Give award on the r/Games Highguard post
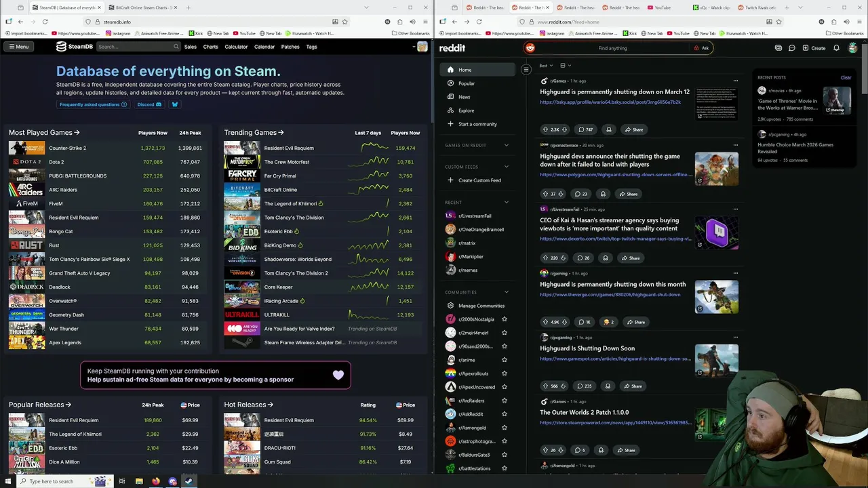 coord(608,129)
